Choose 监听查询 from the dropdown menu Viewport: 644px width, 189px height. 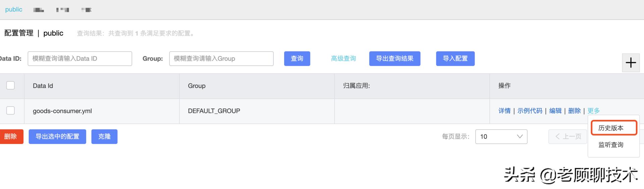[x=611, y=145]
